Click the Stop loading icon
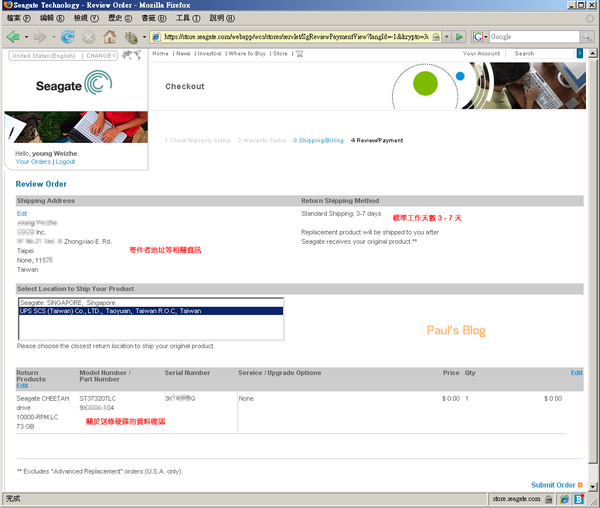 click(89, 37)
